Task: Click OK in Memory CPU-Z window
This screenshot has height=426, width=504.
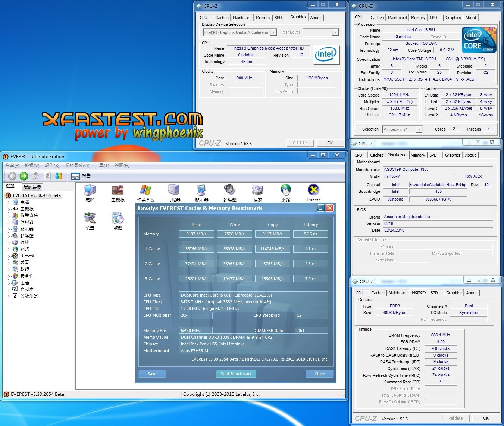Action: (x=486, y=418)
